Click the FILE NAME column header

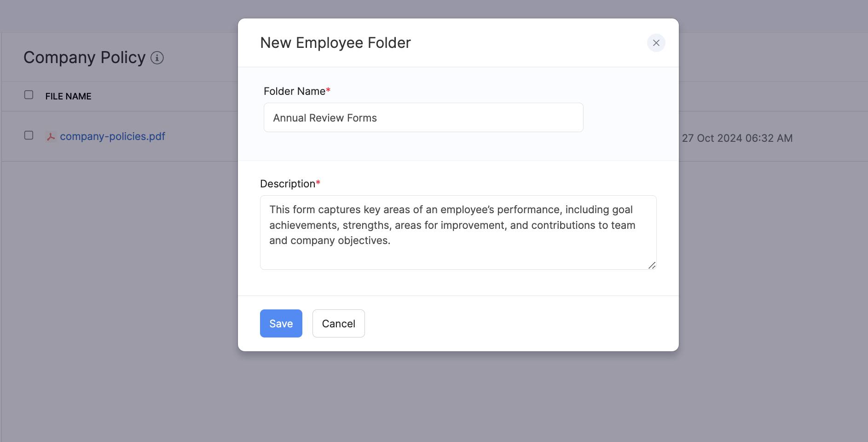click(x=68, y=96)
